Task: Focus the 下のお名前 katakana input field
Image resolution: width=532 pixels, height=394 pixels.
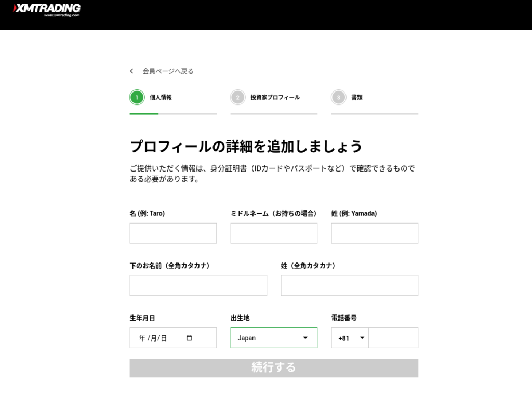Action: pyautogui.click(x=198, y=285)
